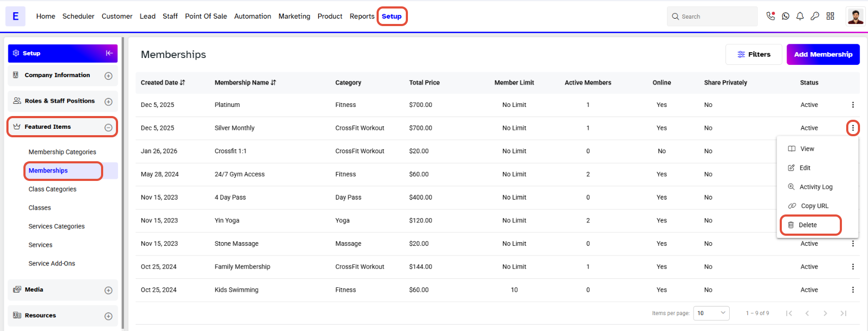
Task: Click into the Search field
Action: coord(712,16)
